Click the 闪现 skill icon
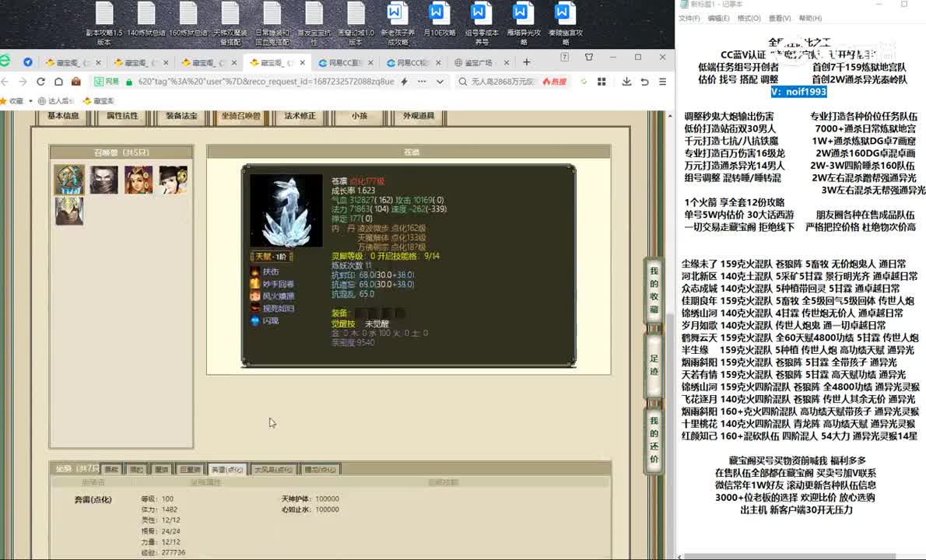 [x=254, y=320]
